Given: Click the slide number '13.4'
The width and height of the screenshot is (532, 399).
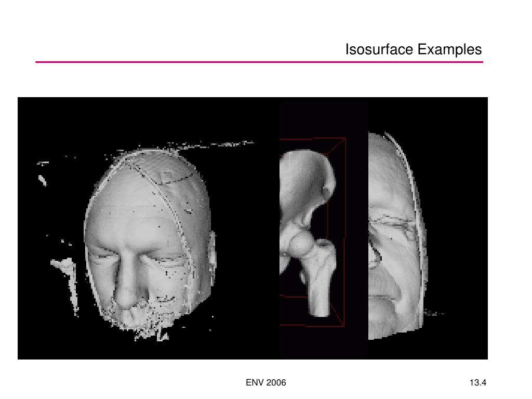Looking at the screenshot, I should 478,383.
